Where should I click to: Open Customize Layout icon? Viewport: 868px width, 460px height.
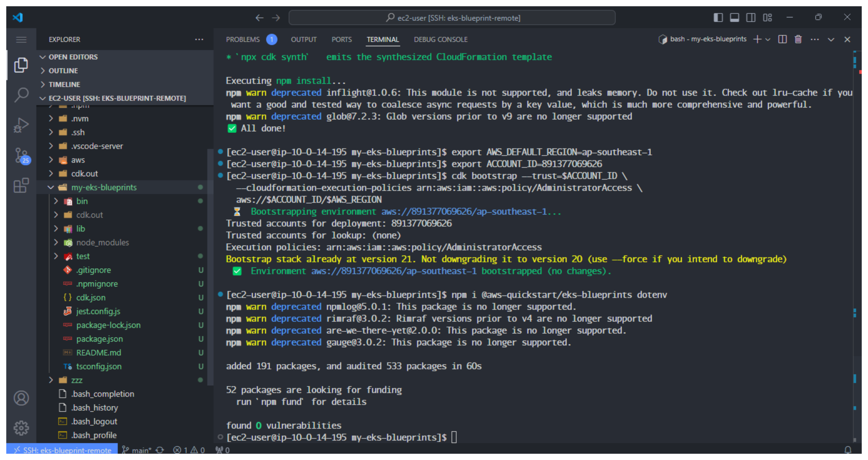pyautogui.click(x=767, y=18)
